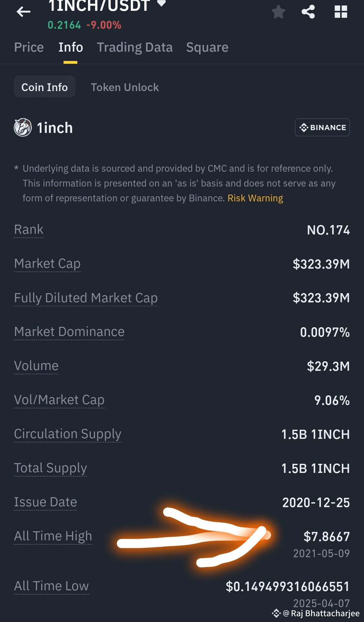
Task: Select the Coin Info segment
Action: [44, 87]
